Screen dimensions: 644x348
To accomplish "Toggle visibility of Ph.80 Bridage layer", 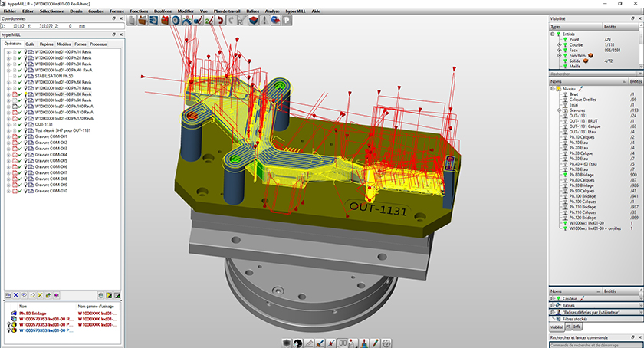I will 565,174.
